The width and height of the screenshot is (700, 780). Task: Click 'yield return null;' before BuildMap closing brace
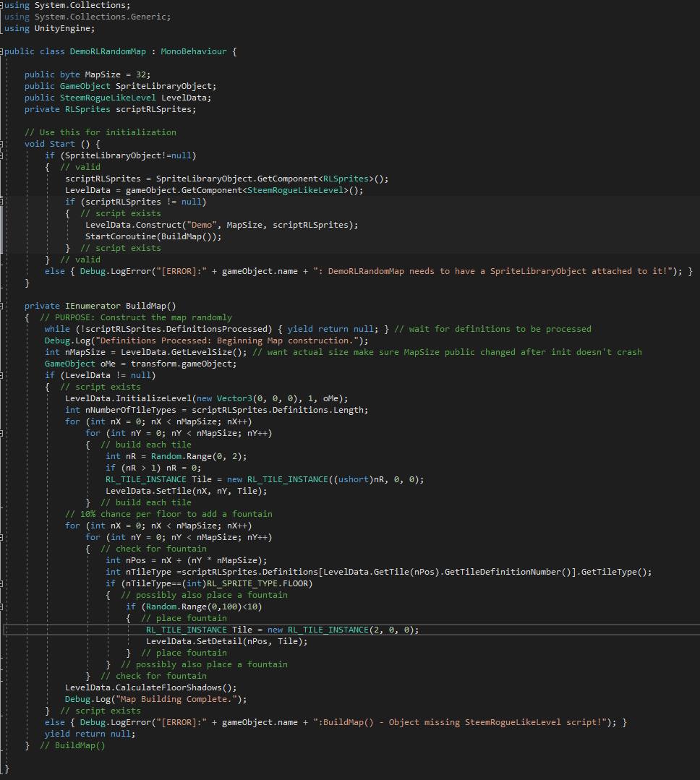tap(90, 734)
